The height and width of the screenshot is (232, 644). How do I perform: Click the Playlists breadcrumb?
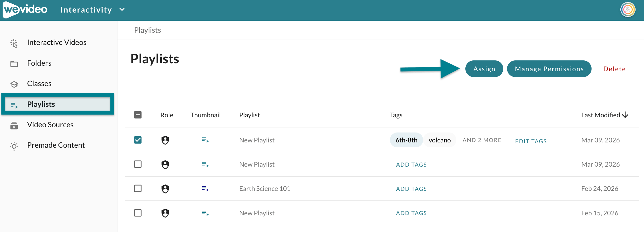[x=147, y=30]
